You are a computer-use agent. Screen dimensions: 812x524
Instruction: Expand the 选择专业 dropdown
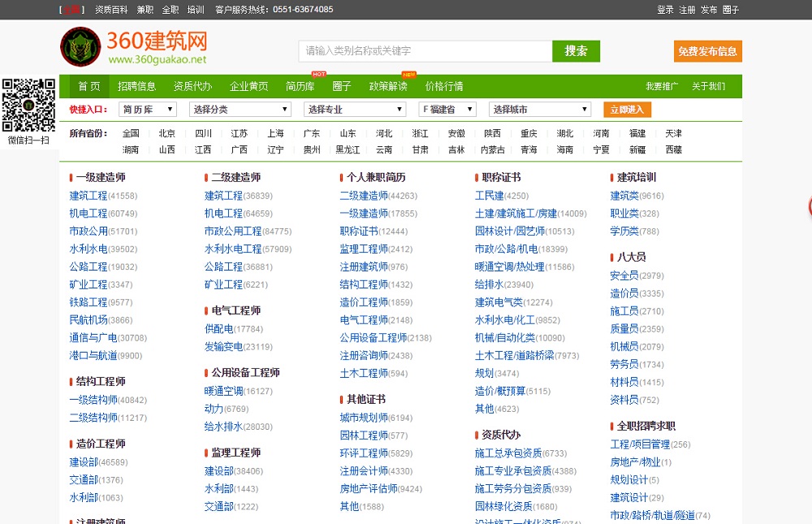coord(355,110)
